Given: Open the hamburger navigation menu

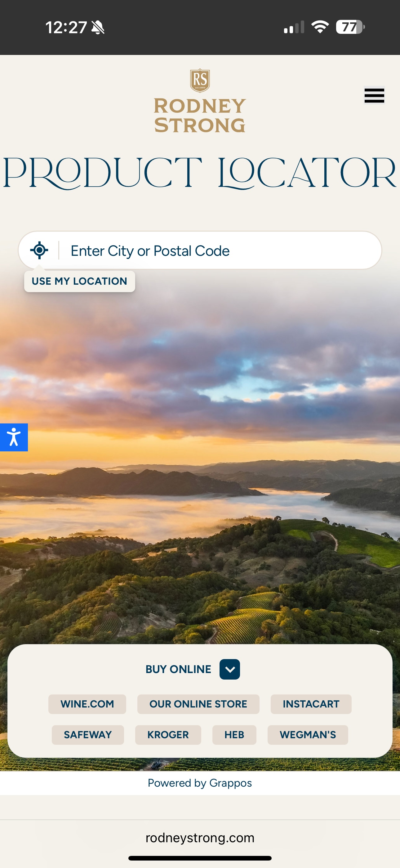Looking at the screenshot, I should 374,96.
